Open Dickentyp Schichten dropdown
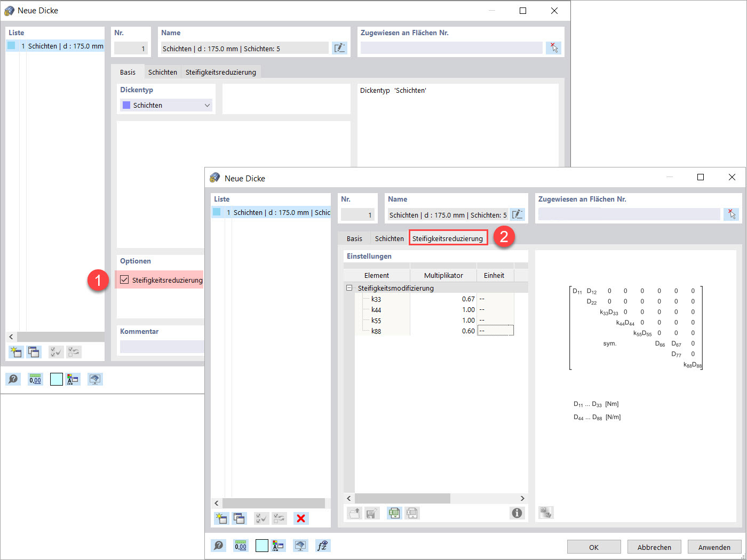 tap(166, 105)
